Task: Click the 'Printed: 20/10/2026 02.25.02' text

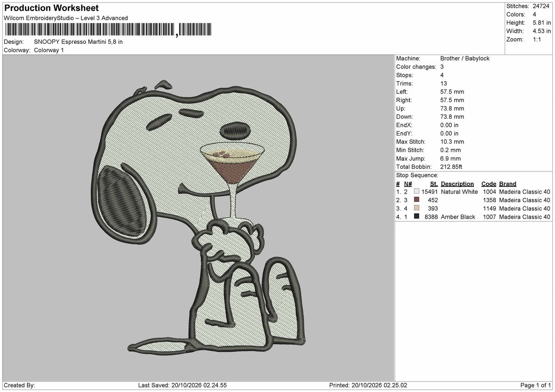Action: point(368,385)
